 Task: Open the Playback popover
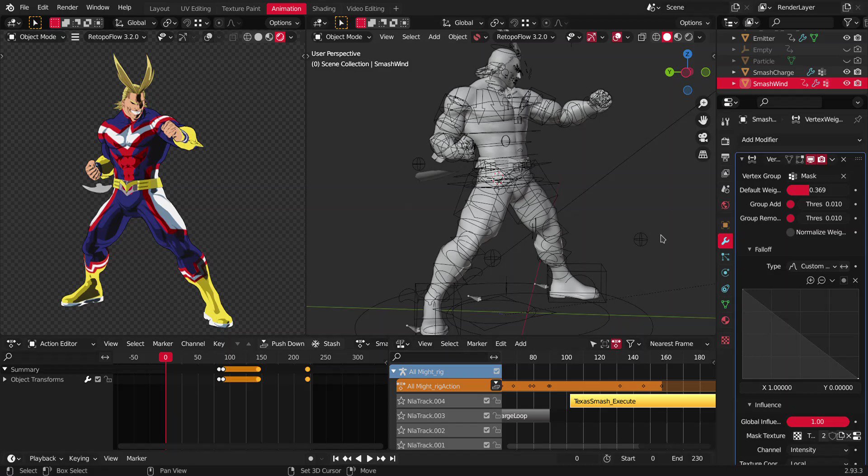pyautogui.click(x=46, y=458)
